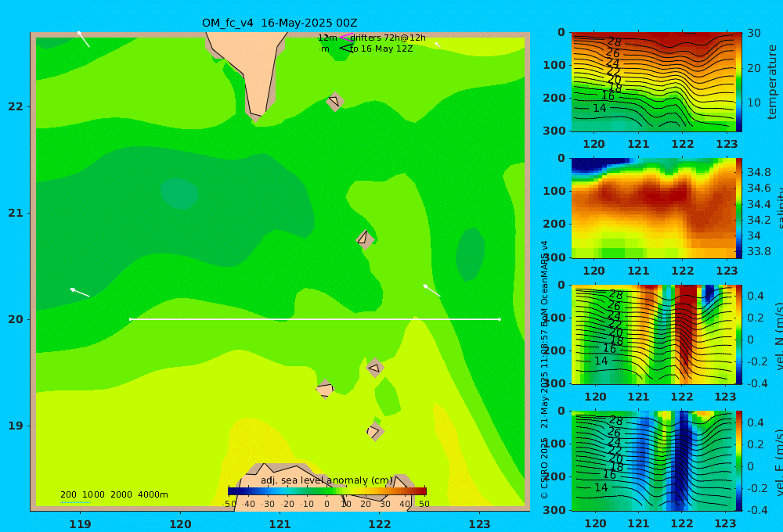783x532 pixels.
Task: Click the eastern endpoint dot of the transect line
Action: point(500,319)
